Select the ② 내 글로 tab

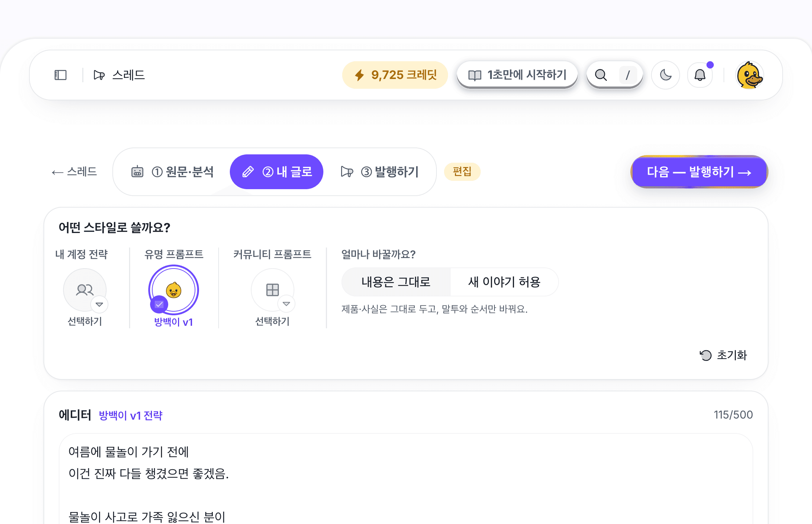click(277, 172)
